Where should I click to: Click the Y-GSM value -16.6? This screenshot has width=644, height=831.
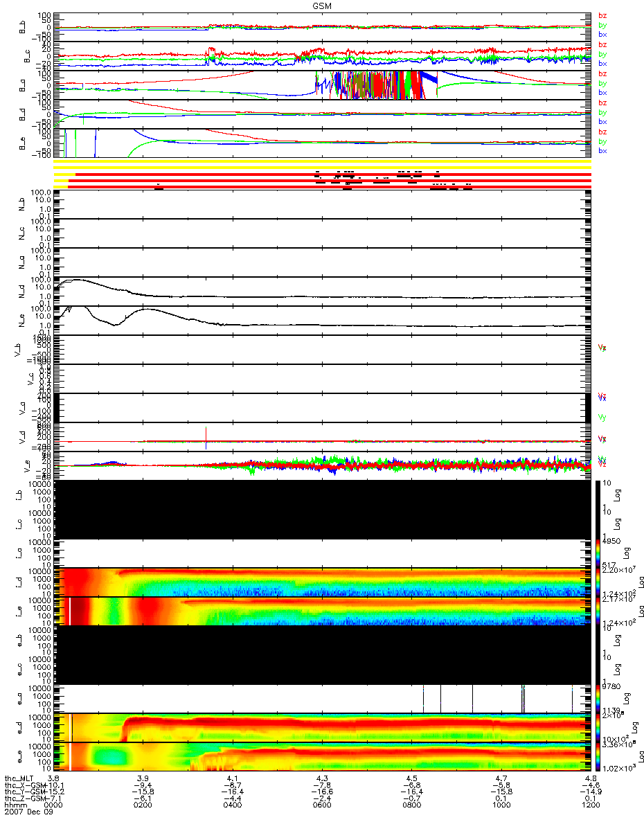322,792
